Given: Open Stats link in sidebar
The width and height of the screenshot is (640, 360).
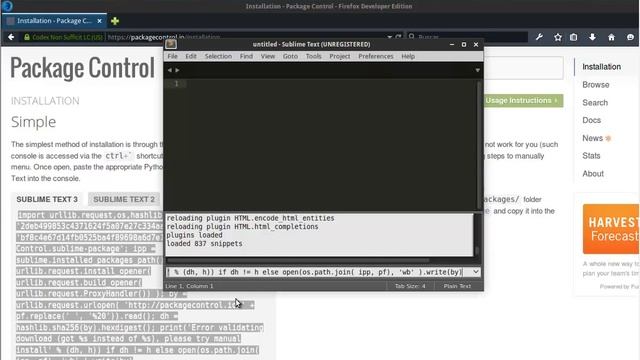Looking at the screenshot, I should pos(591,156).
